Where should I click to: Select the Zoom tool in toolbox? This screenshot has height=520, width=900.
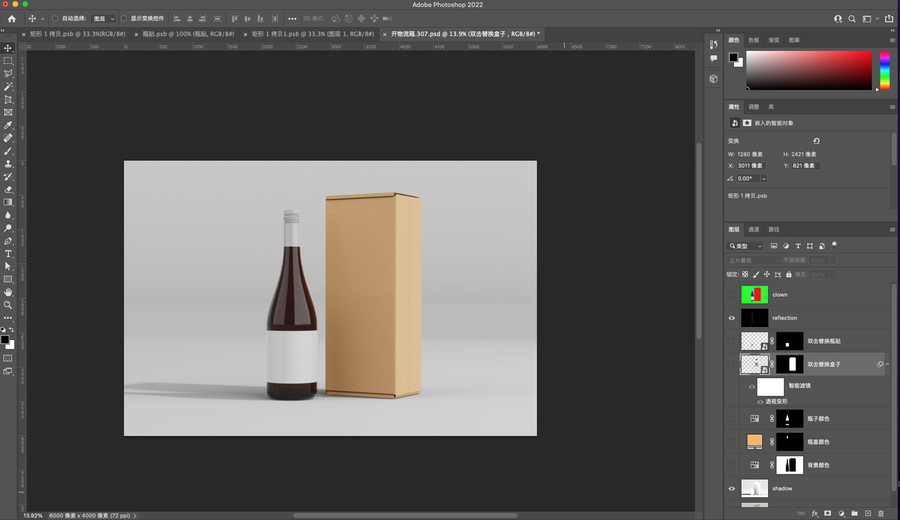click(x=8, y=305)
